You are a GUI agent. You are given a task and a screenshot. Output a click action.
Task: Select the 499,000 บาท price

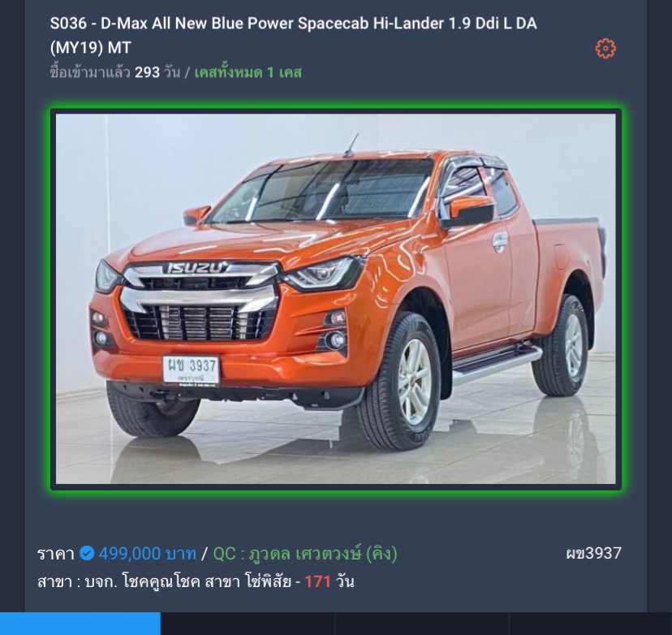point(148,554)
